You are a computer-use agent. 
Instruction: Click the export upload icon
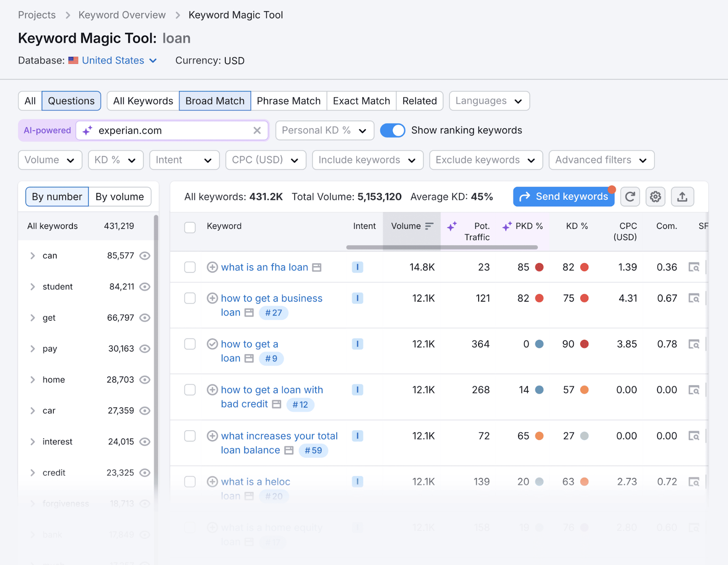[x=682, y=197]
